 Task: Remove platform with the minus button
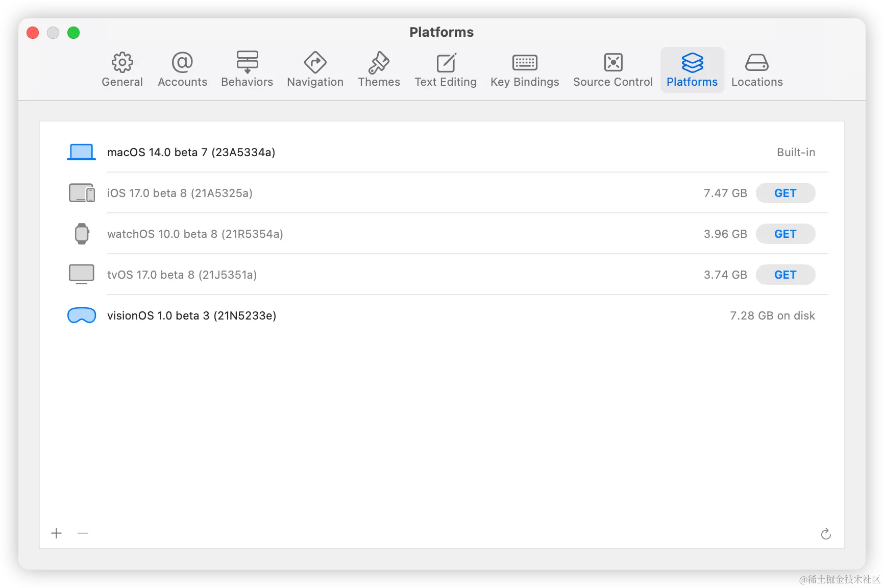83,533
